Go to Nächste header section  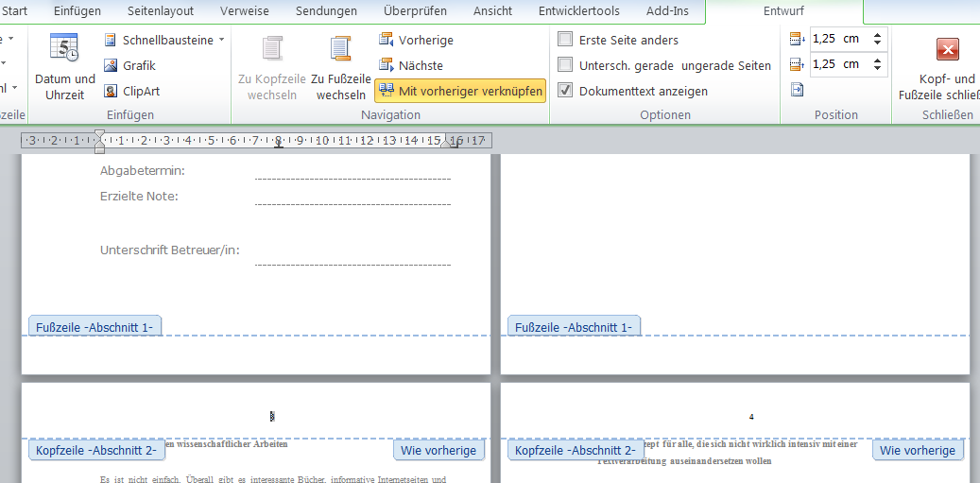(411, 65)
